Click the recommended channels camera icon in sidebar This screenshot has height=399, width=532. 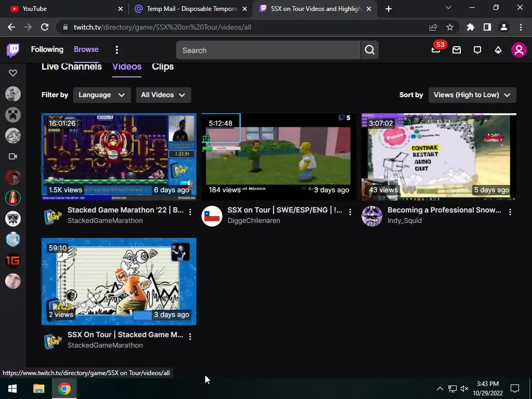coord(13,156)
